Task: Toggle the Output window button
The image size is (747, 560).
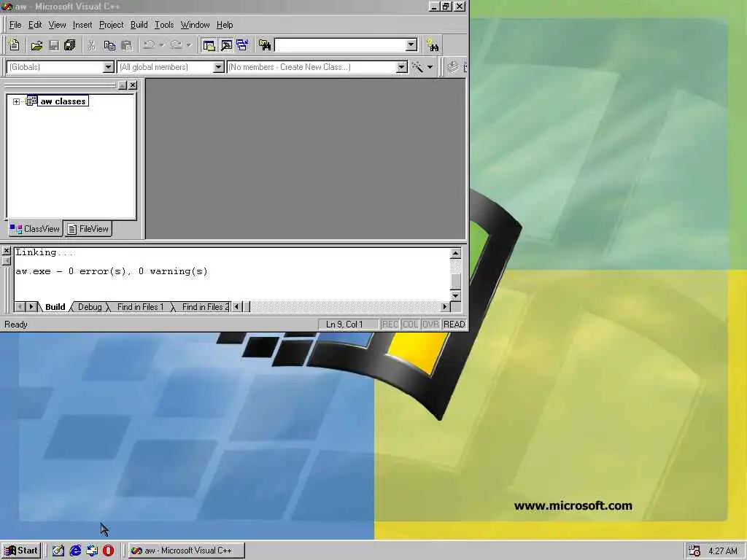Action: [x=226, y=45]
